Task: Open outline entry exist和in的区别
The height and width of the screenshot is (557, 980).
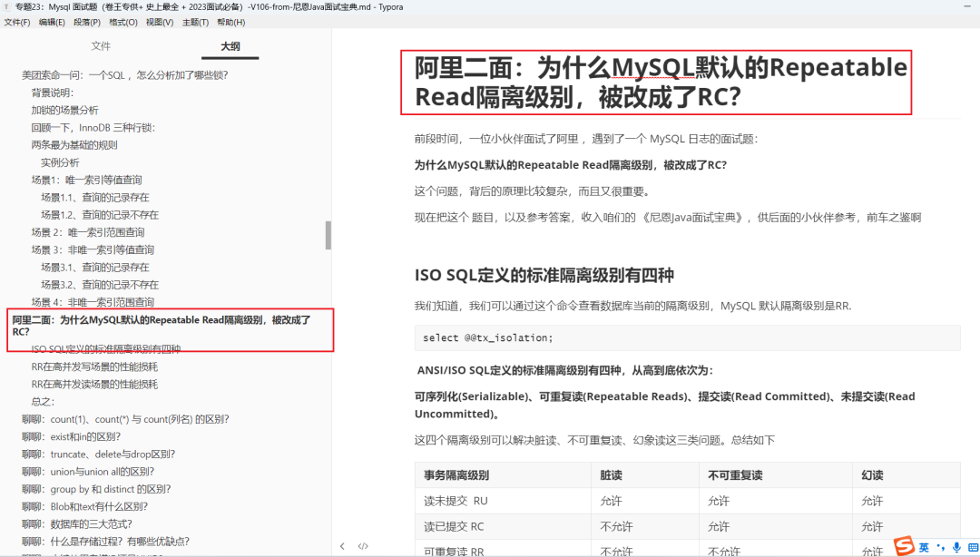Action: (71, 437)
